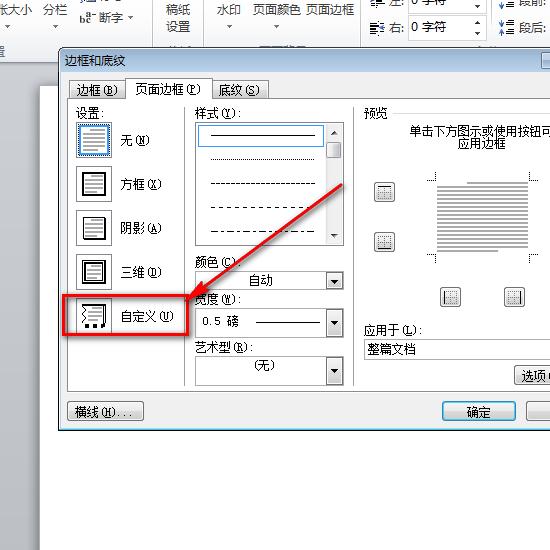Open the 横线 horizontal line button
This screenshot has width=550, height=550.
tap(105, 411)
